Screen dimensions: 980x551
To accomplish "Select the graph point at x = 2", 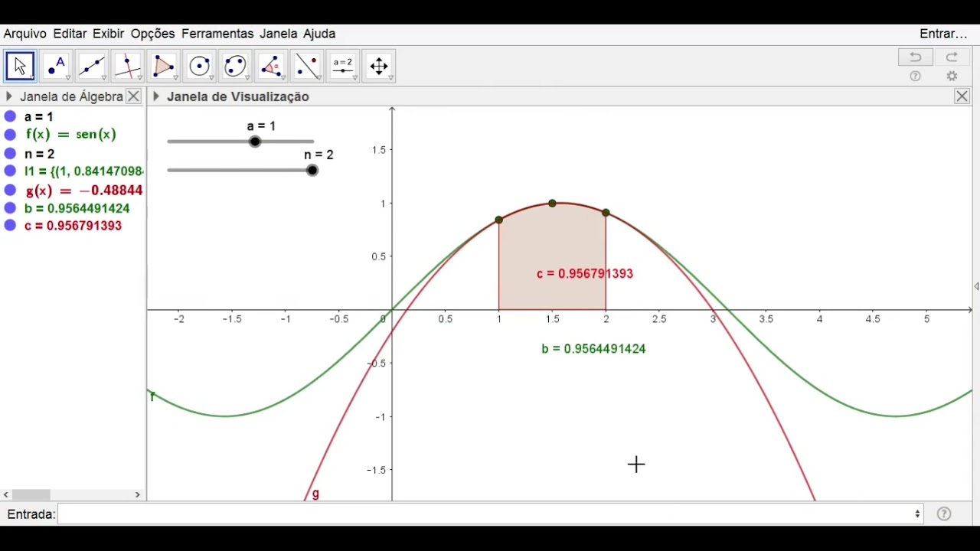I will [606, 213].
